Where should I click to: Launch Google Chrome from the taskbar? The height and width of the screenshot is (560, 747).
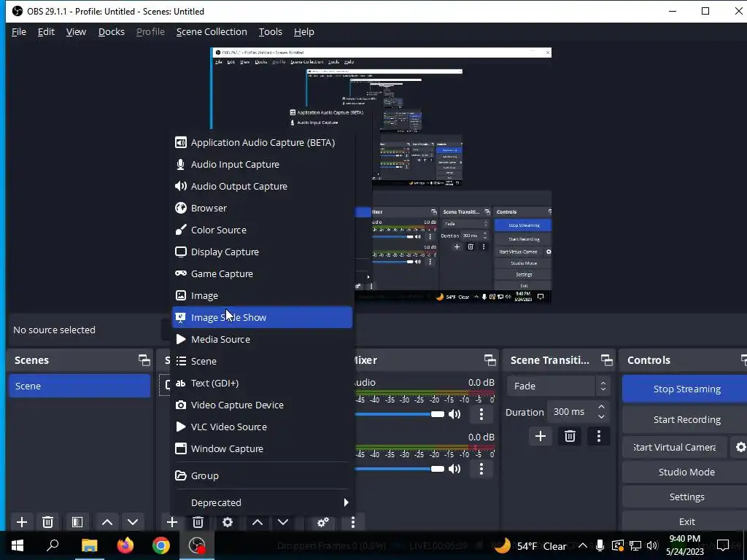pos(161,545)
